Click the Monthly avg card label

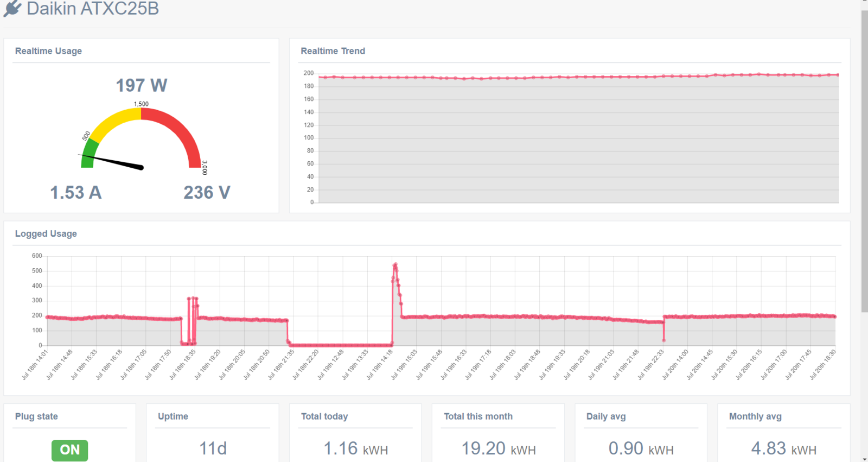pos(755,416)
